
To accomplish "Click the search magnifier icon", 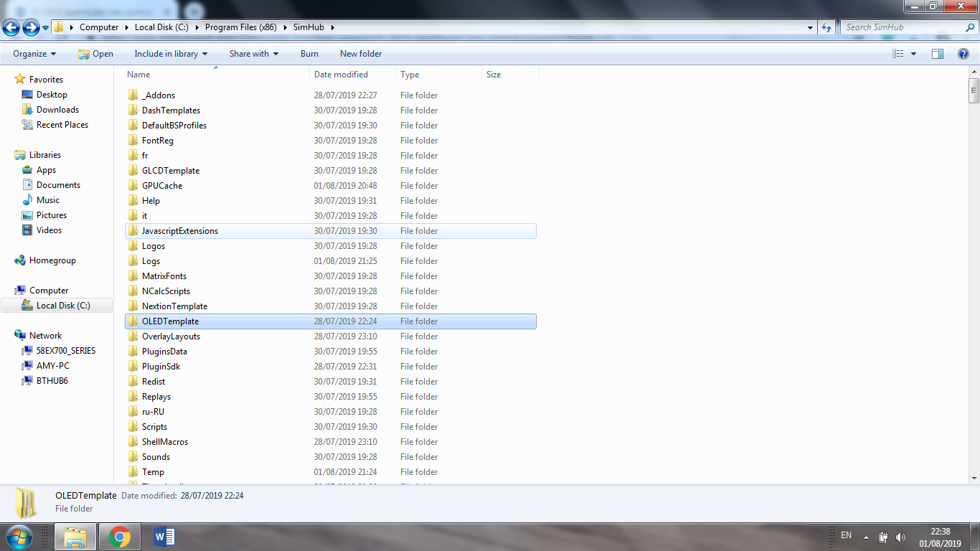I will tap(971, 27).
